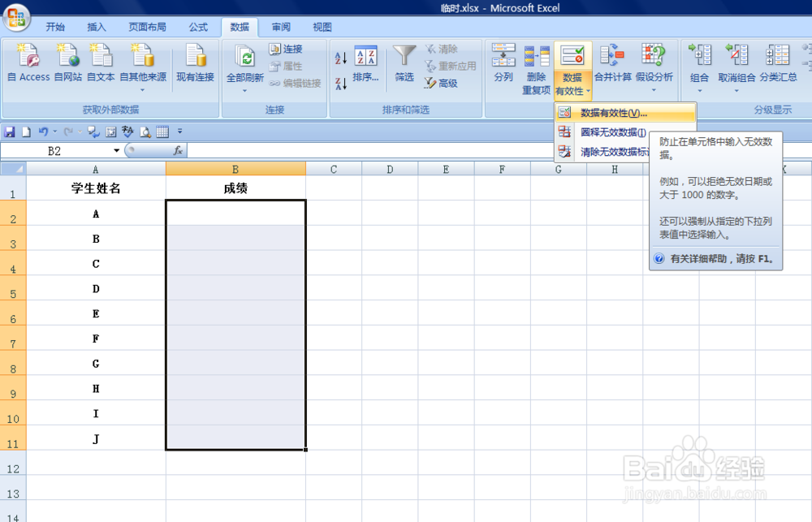Switch to 插入 ribbon tab

(97, 27)
